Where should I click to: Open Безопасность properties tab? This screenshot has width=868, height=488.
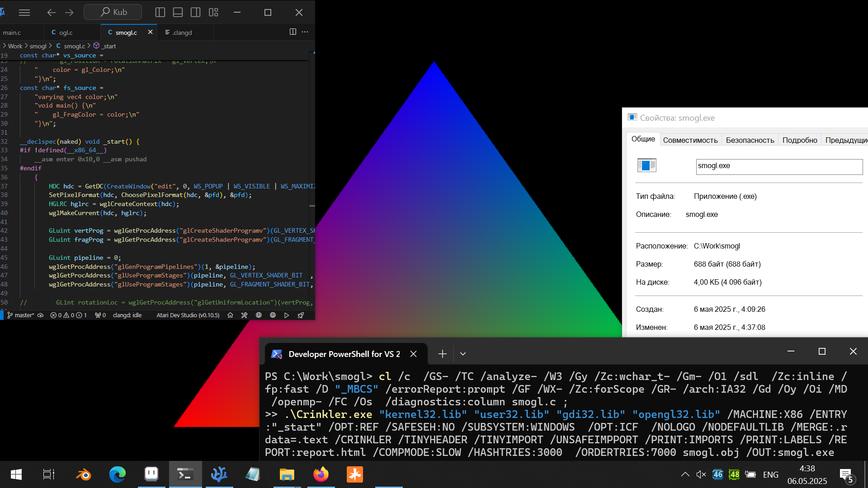coord(750,140)
